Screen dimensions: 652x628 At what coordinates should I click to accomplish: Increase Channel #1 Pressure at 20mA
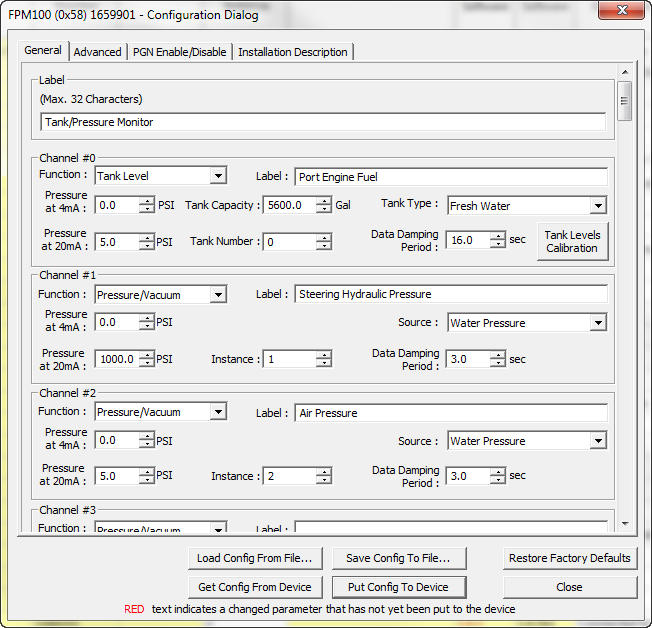(x=147, y=355)
